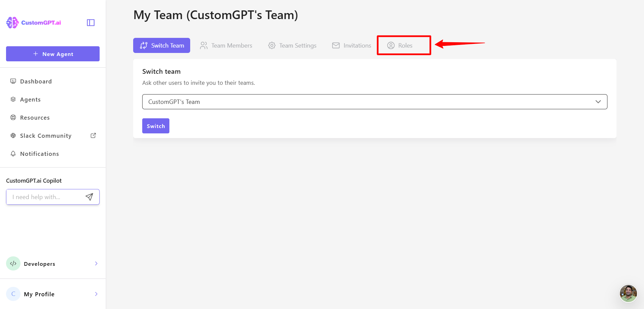Click the Resources lifebuoy icon

click(x=13, y=117)
